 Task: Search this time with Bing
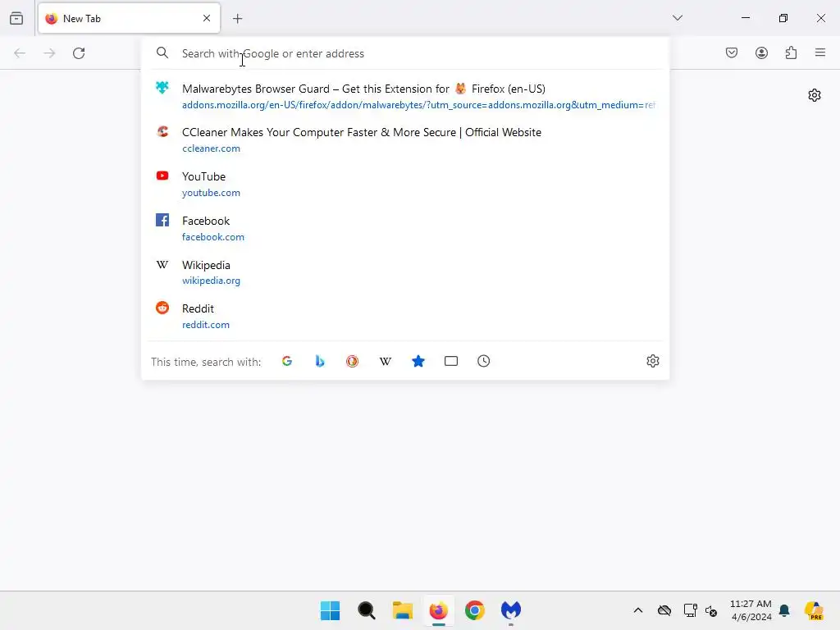[x=320, y=361]
